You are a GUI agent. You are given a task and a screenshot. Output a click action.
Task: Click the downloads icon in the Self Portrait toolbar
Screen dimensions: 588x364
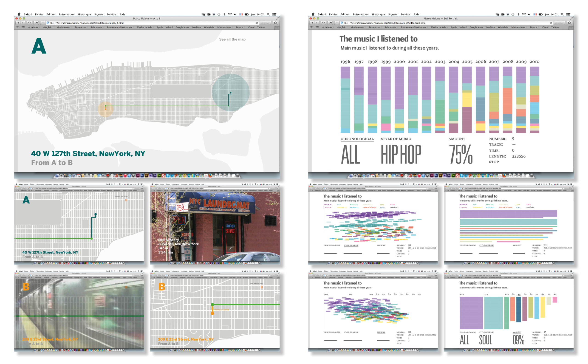tap(569, 23)
